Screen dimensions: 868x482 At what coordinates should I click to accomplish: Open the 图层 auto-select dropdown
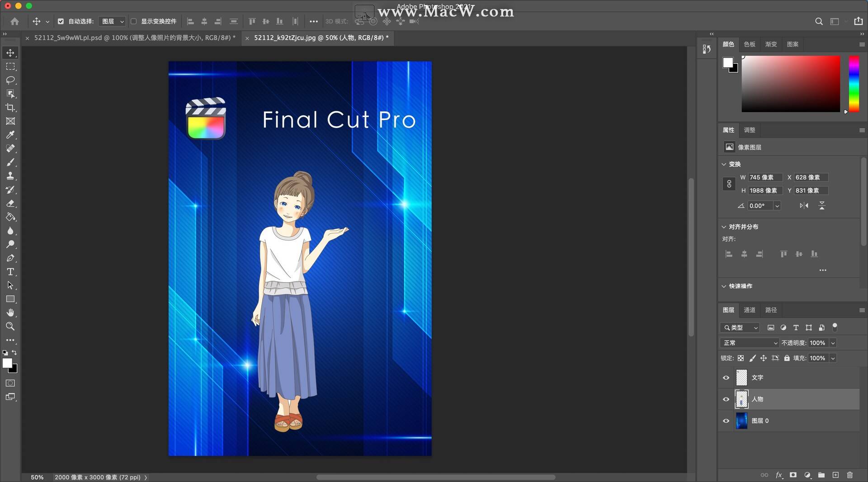pos(112,21)
